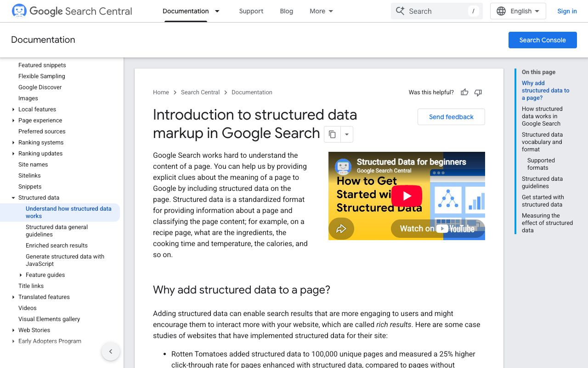588x368 pixels.
Task: Open Preferred sources in sidebar
Action: (x=42, y=132)
